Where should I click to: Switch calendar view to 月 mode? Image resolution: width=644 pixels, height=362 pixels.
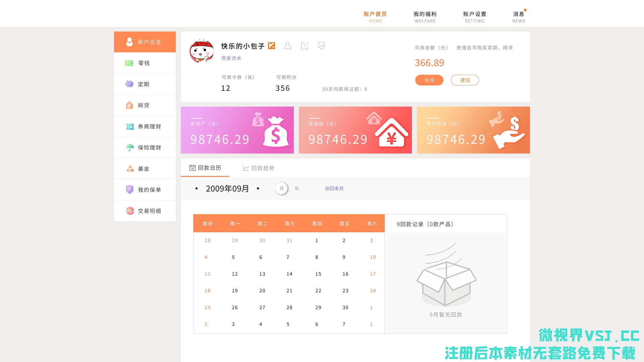pos(281,188)
